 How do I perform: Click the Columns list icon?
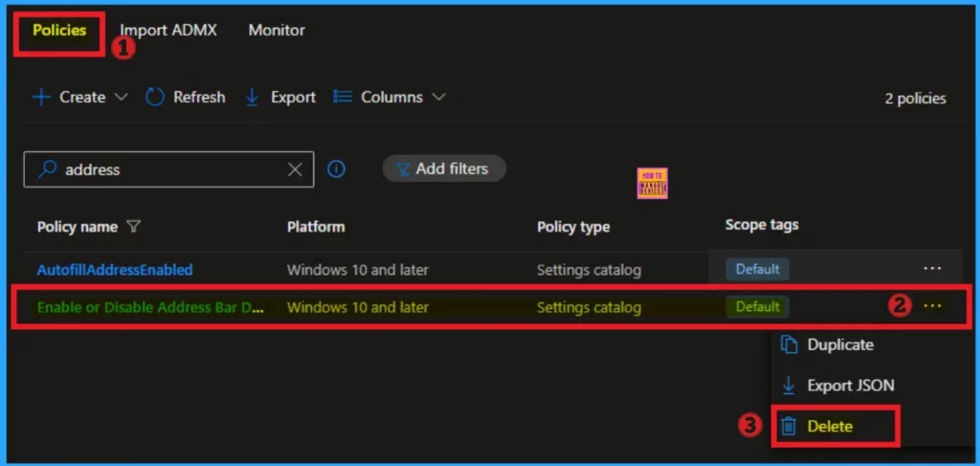(x=343, y=97)
